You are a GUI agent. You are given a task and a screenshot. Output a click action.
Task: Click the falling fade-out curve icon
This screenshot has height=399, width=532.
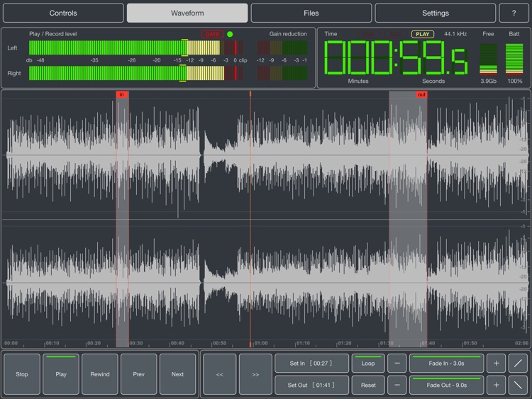[518, 385]
